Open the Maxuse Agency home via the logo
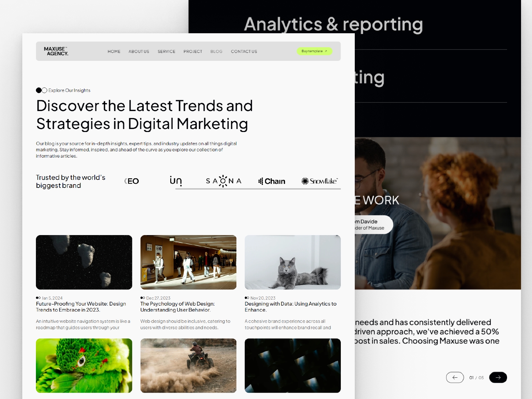532x399 pixels. pyautogui.click(x=56, y=51)
